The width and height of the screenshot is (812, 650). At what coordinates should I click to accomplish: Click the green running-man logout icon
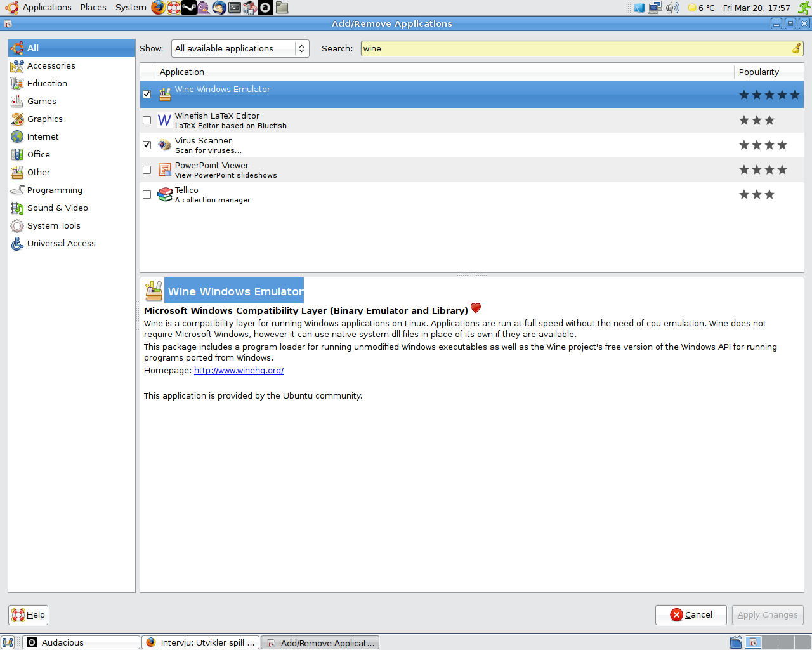pos(804,8)
